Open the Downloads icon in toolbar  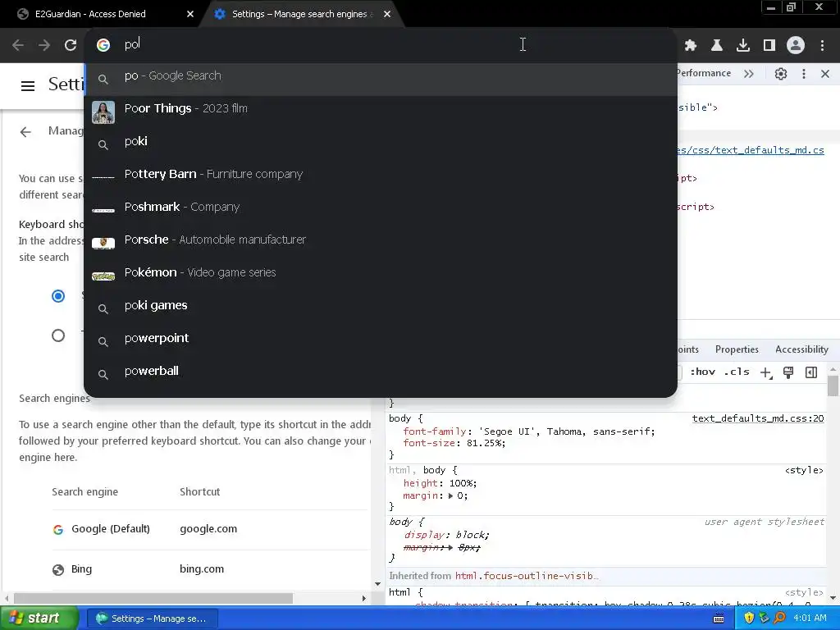click(x=743, y=46)
